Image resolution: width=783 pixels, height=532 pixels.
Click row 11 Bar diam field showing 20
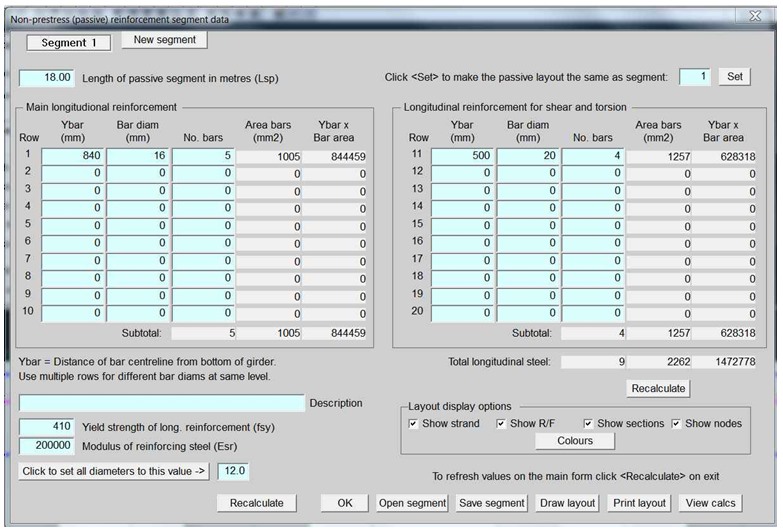point(528,156)
